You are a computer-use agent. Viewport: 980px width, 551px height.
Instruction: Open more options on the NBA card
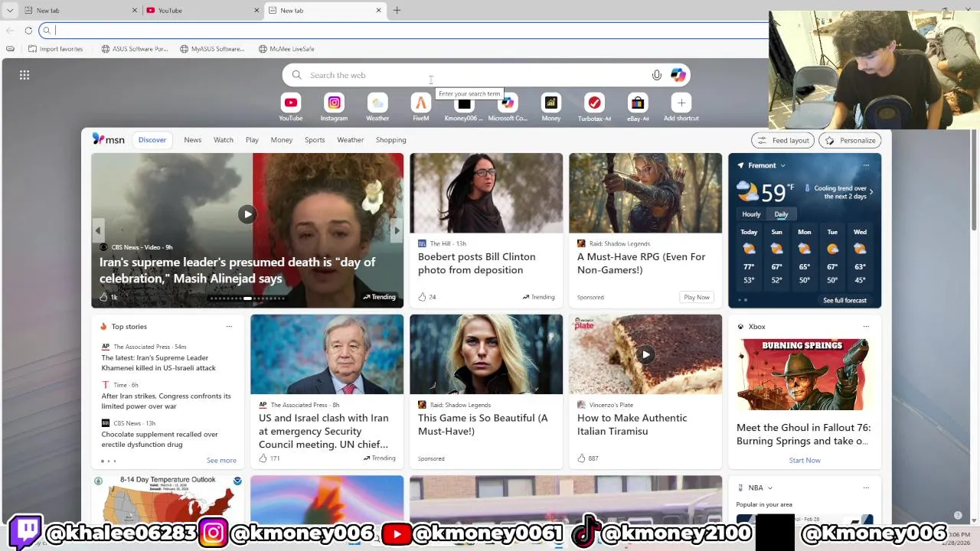(866, 487)
